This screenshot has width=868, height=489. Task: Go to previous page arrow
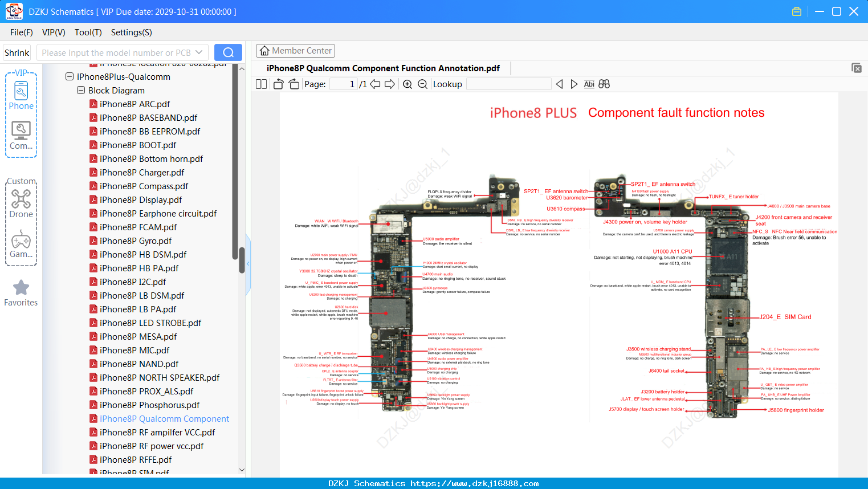tap(375, 84)
